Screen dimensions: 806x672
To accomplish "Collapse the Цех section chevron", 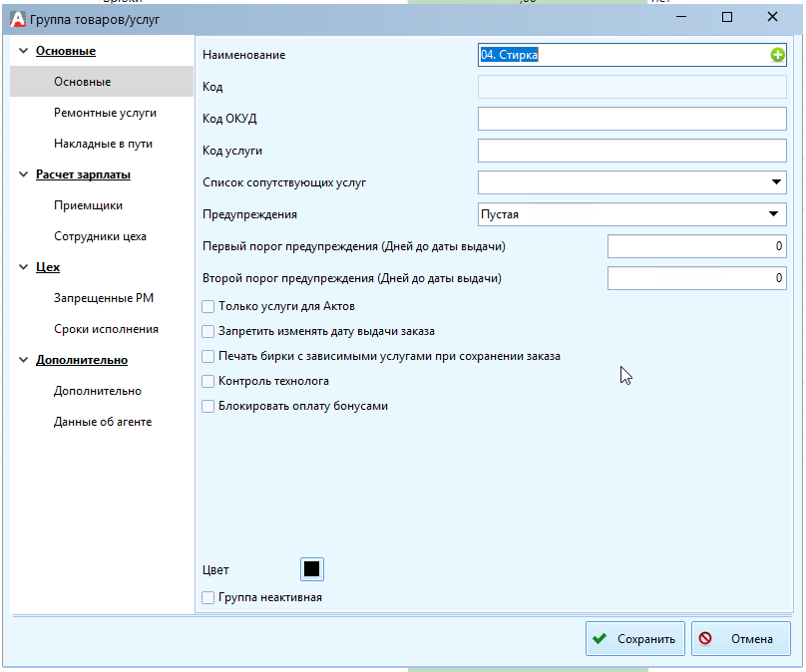I will point(24,267).
